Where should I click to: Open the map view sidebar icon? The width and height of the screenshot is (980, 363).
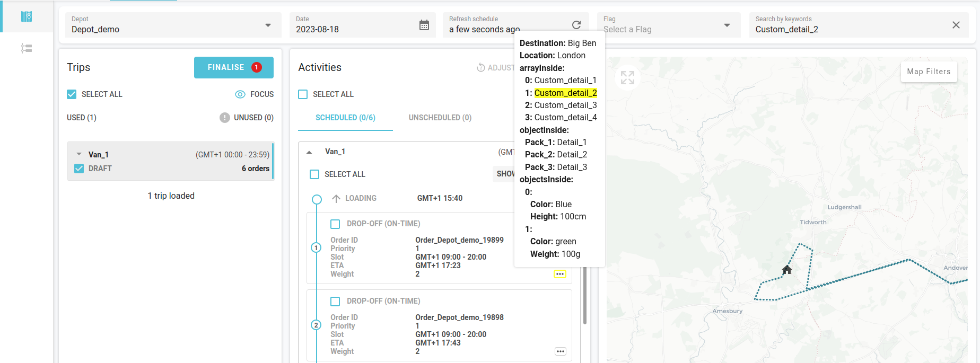click(27, 17)
